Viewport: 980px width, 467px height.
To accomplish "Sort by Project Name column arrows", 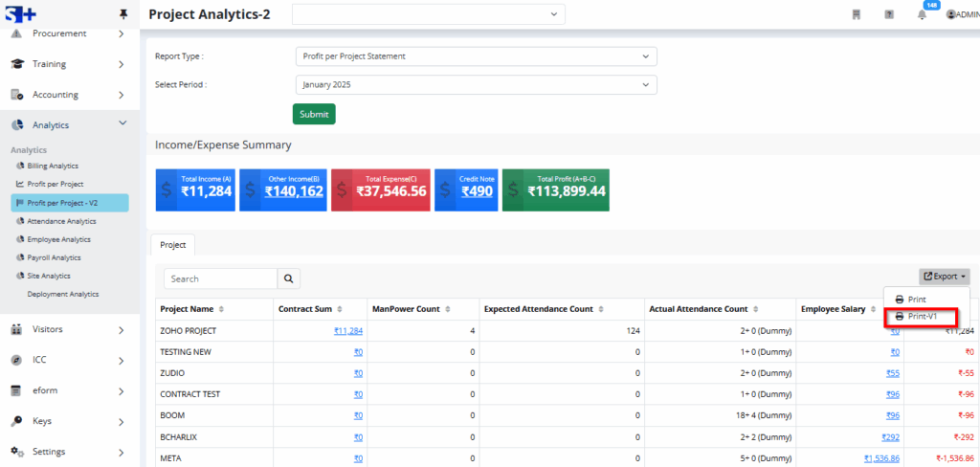I will [222, 309].
